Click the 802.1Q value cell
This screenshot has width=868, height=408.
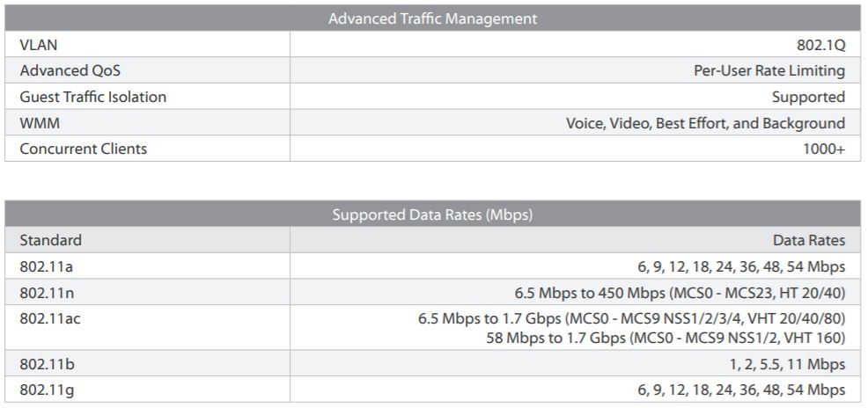[820, 45]
